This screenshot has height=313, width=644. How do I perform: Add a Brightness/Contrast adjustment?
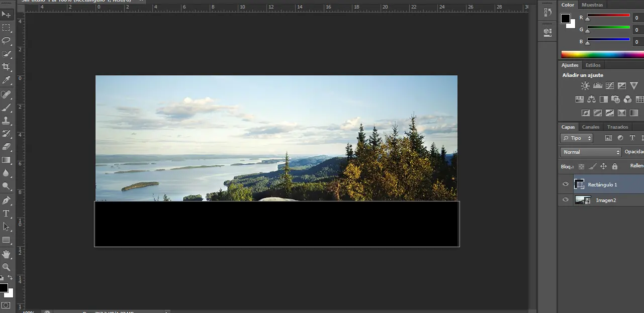pyautogui.click(x=585, y=86)
